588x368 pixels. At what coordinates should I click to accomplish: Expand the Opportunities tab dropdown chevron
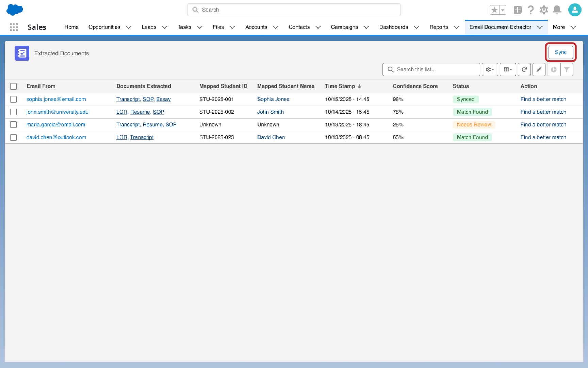(129, 27)
